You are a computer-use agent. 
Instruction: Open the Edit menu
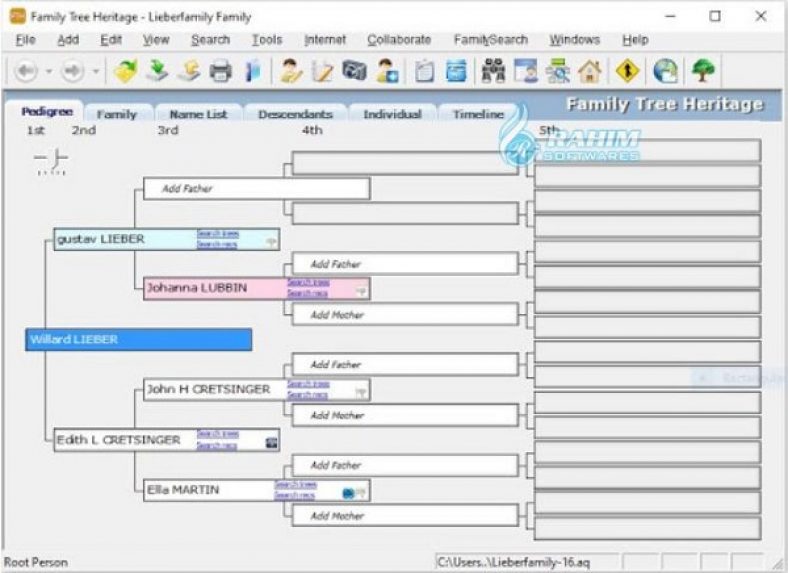pyautogui.click(x=111, y=40)
